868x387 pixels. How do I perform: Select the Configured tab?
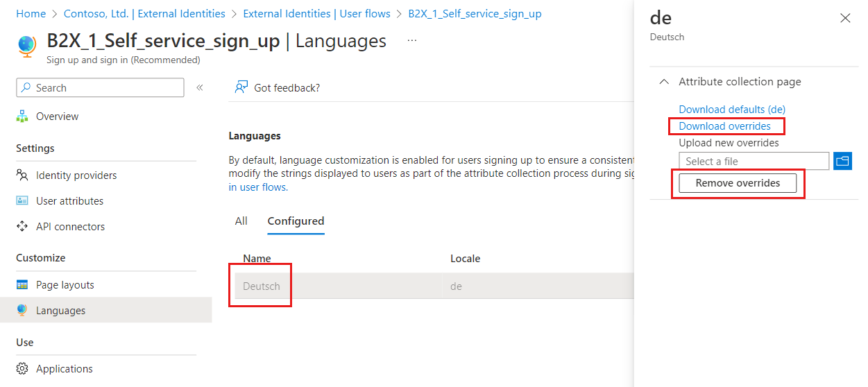(296, 221)
